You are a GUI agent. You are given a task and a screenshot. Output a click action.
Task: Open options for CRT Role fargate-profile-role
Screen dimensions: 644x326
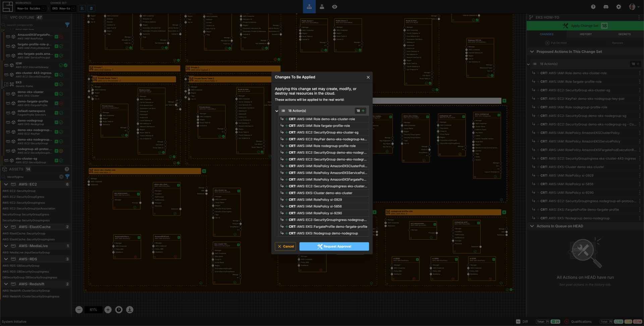pyautogui.click(x=640, y=82)
